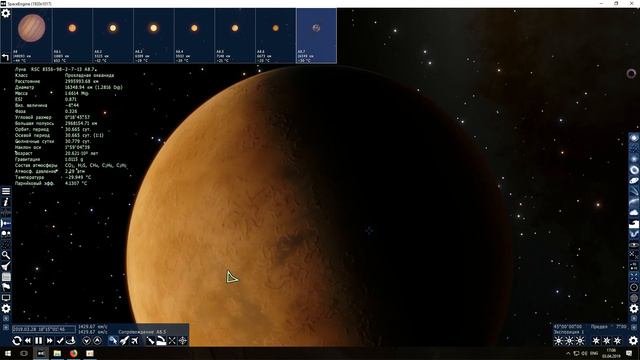
Task: Click first star magnitude limit icon
Action: 596,340
